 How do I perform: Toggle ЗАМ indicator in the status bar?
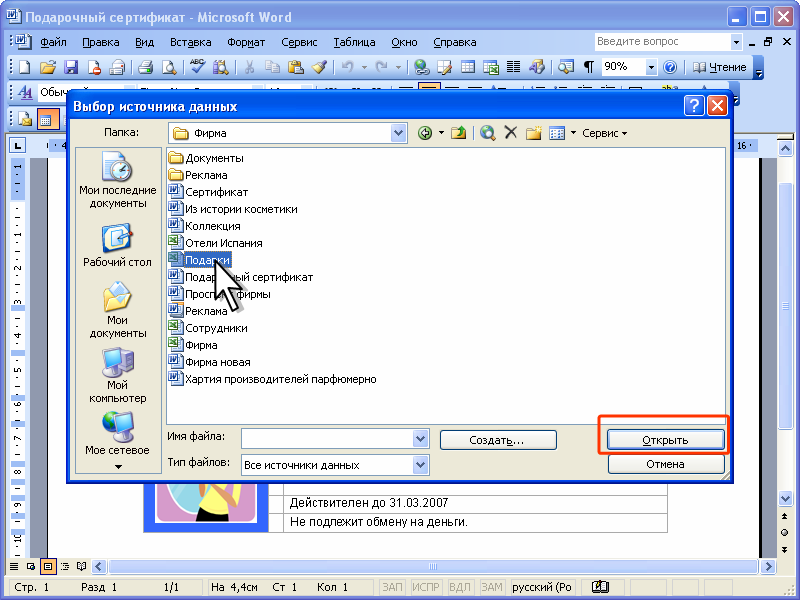492,587
